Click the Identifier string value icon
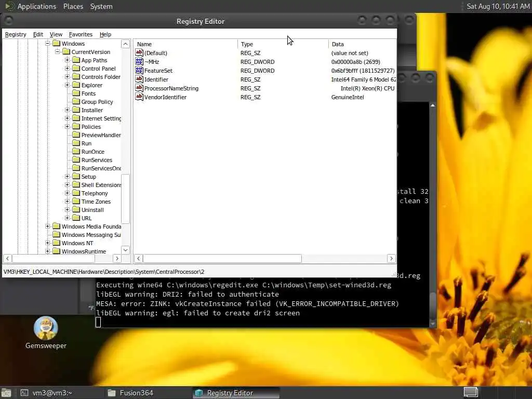 point(139,79)
